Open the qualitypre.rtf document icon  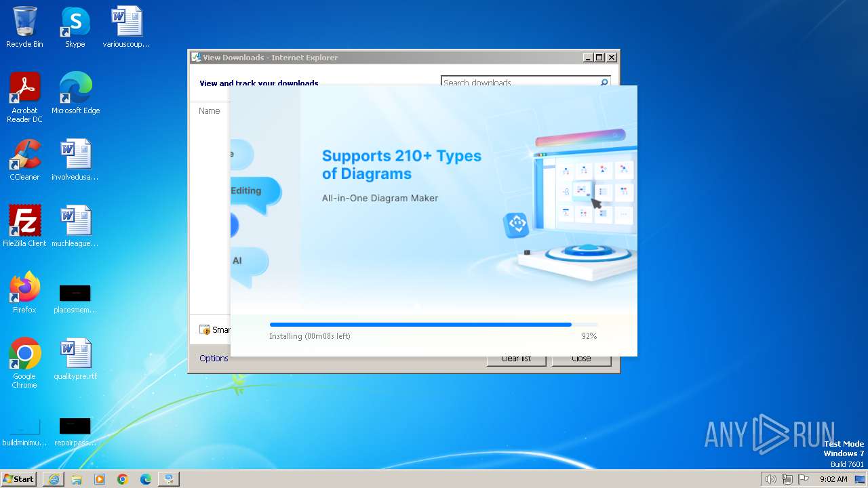[75, 359]
